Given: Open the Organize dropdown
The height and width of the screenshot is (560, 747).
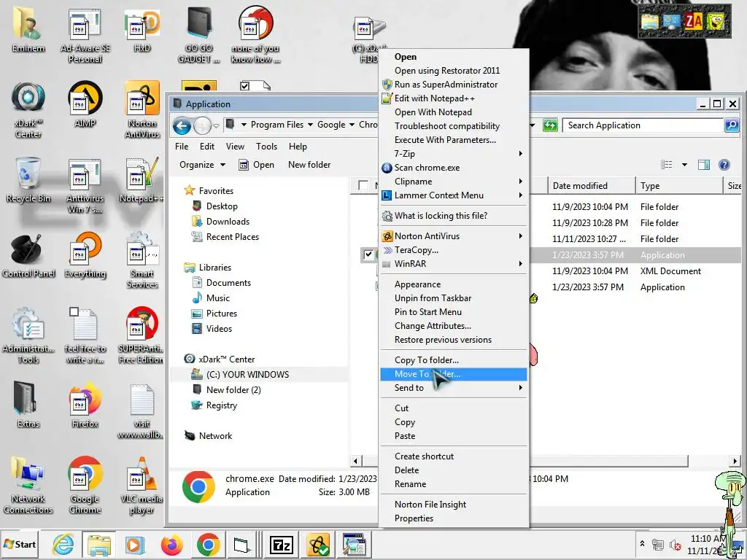Looking at the screenshot, I should pos(202,165).
